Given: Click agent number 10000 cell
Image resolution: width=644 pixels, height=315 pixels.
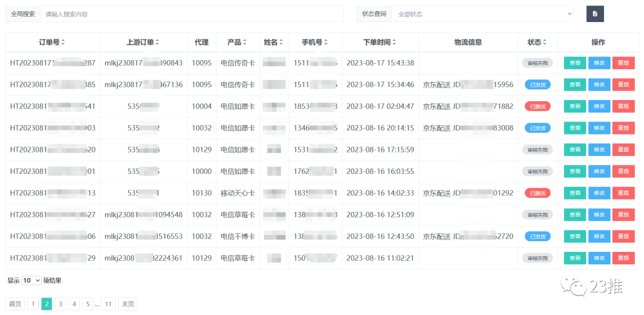Looking at the screenshot, I should tap(202, 171).
